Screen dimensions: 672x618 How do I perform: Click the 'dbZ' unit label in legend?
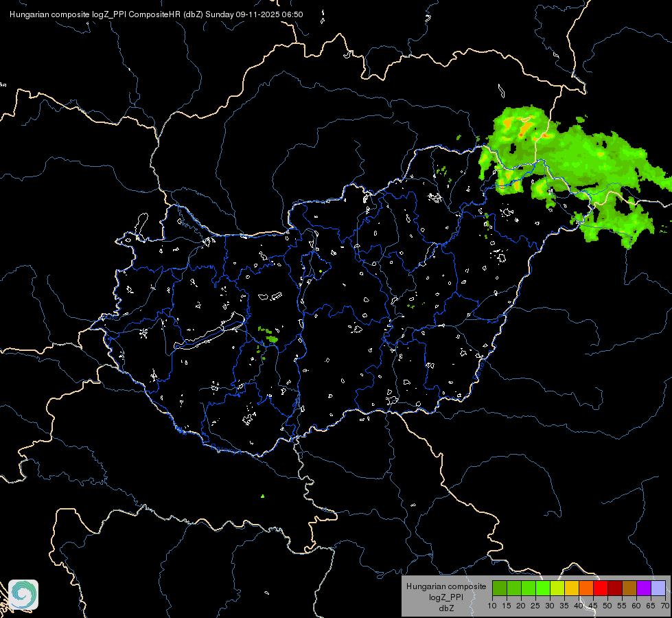click(446, 608)
